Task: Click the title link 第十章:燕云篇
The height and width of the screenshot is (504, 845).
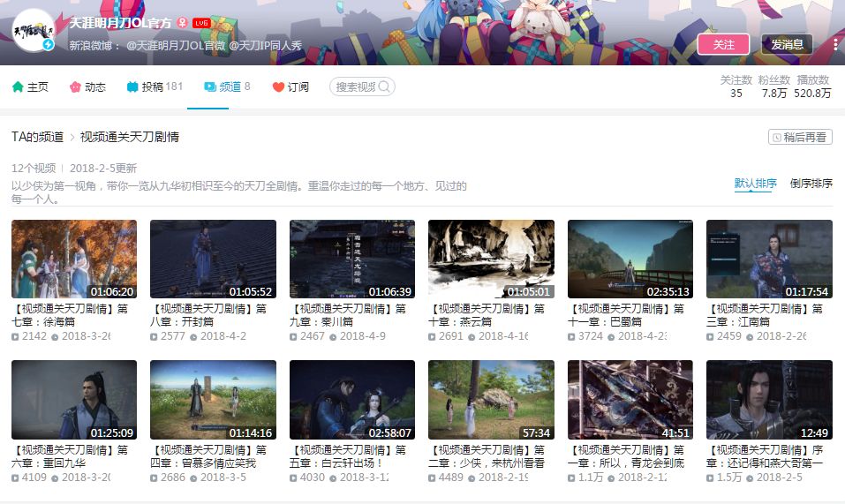Action: click(487, 315)
